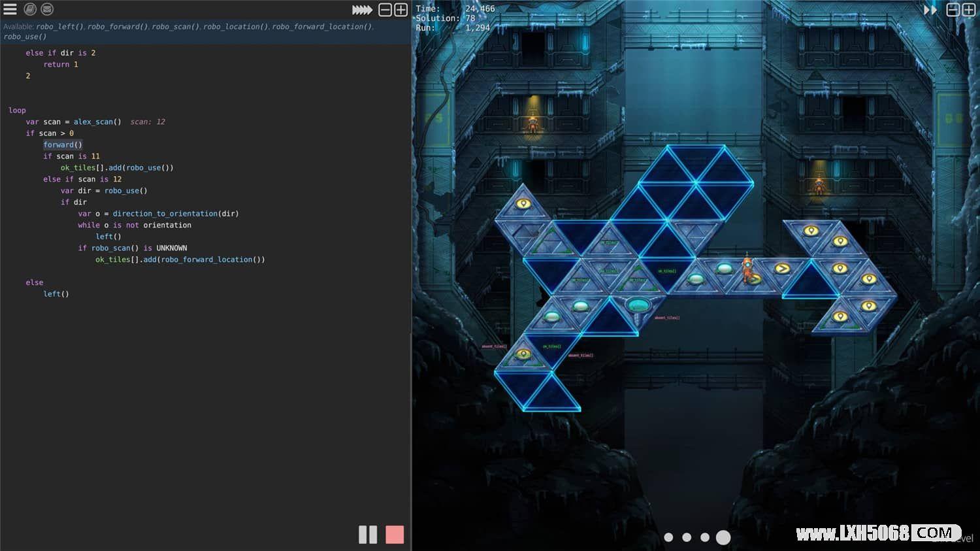Viewport: 980px width, 551px height.
Task: Click 'var scan = alex_scan()' line
Action: 73,122
